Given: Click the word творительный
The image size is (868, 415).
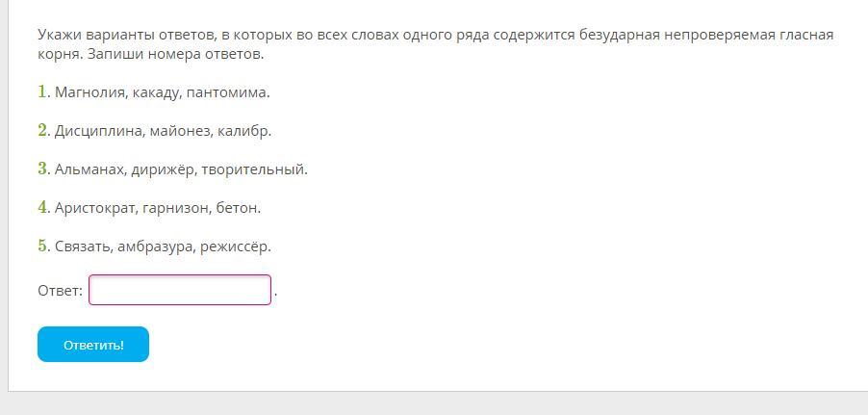Looking at the screenshot, I should pyautogui.click(x=252, y=169).
